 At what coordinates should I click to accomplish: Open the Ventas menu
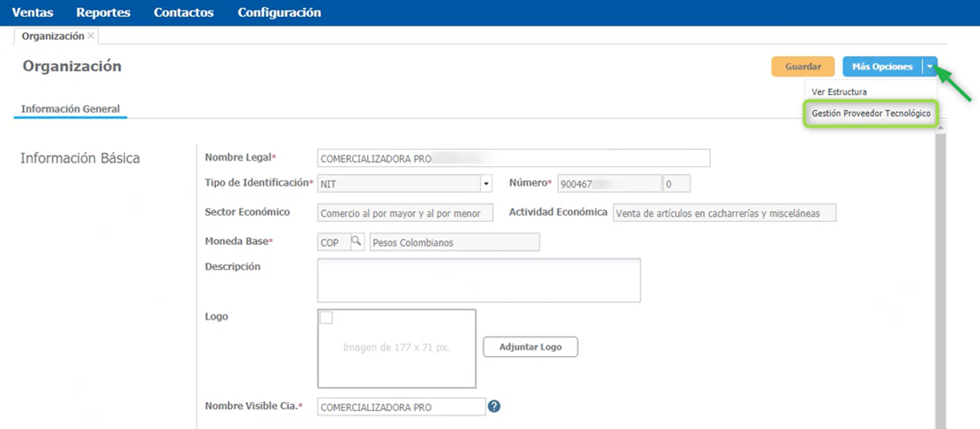pos(33,12)
